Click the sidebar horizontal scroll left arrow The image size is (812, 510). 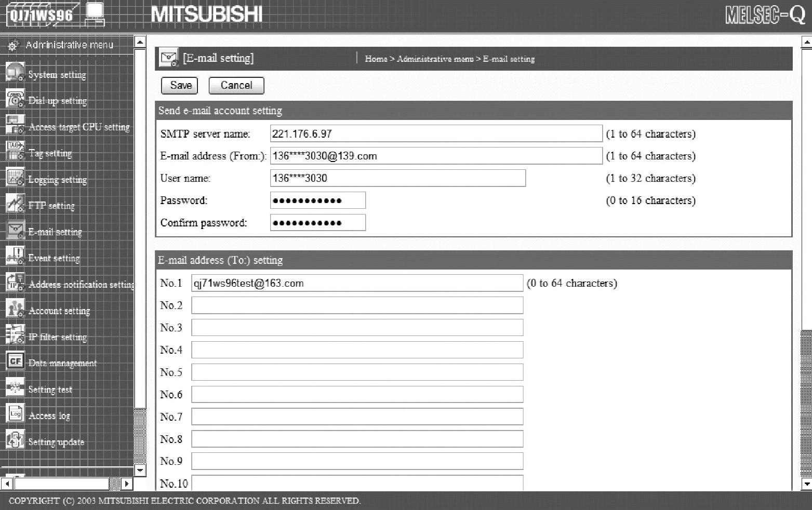(x=7, y=484)
